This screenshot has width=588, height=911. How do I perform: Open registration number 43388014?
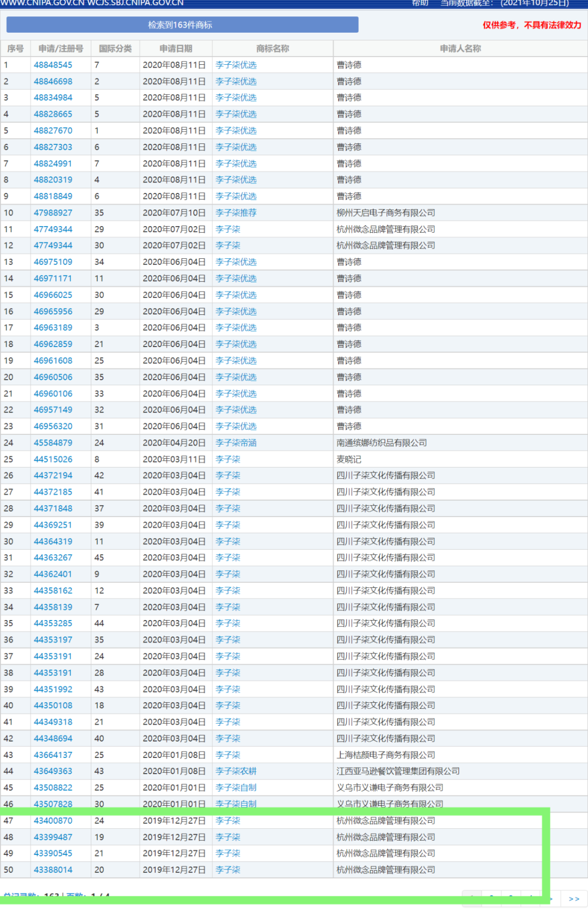(53, 870)
